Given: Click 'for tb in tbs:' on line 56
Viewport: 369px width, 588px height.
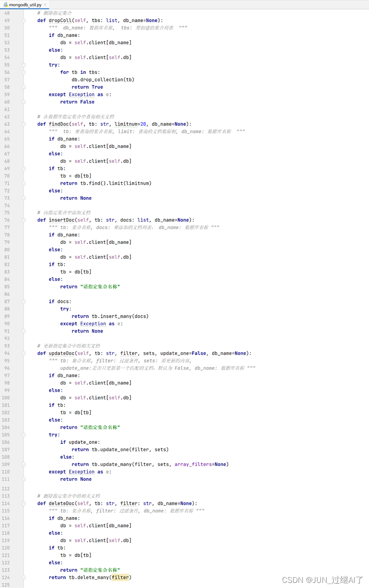Looking at the screenshot, I should [80, 72].
